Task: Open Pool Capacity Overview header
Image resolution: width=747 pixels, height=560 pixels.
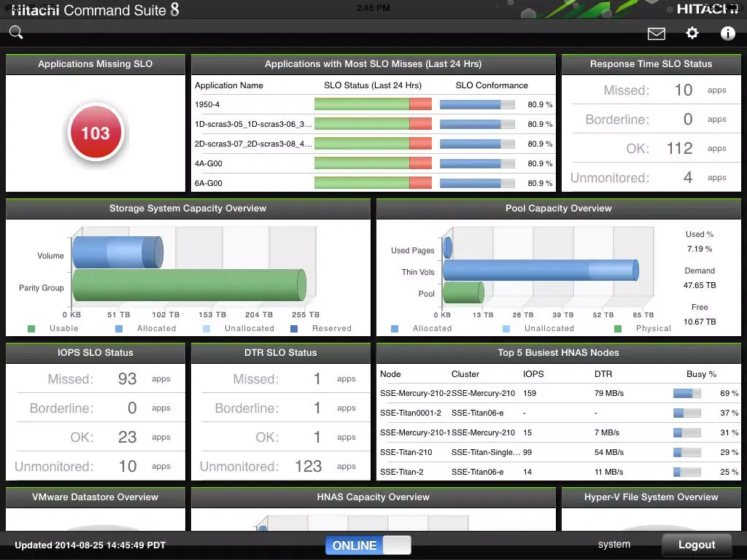Action: [558, 209]
